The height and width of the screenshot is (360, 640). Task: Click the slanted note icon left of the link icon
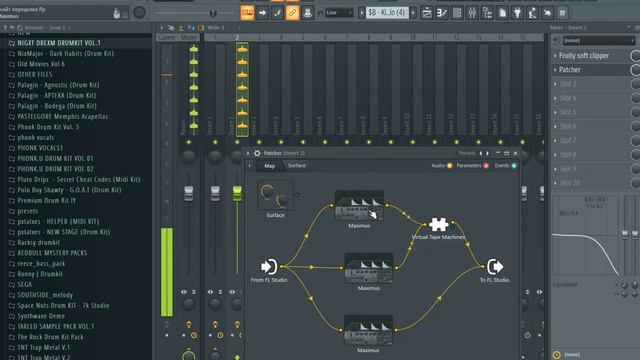coord(277,13)
